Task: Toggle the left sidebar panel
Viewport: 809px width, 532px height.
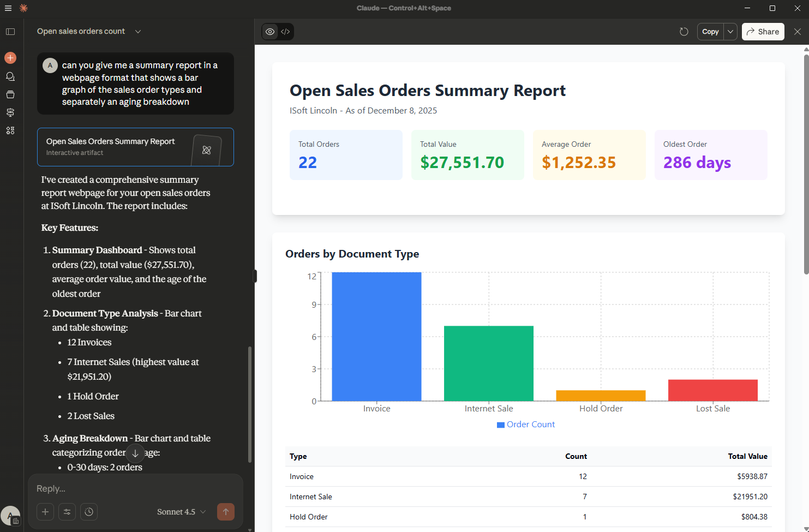Action: point(10,32)
